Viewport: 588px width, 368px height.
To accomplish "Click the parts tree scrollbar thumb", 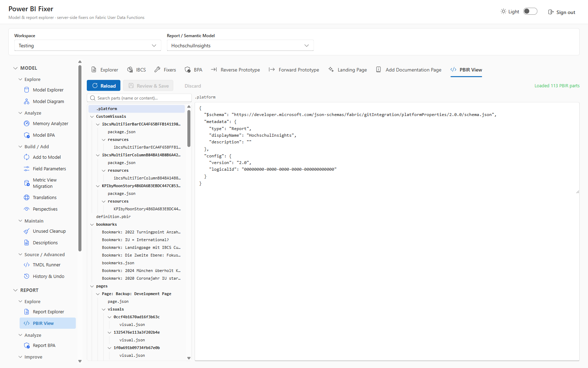I will click(x=189, y=128).
